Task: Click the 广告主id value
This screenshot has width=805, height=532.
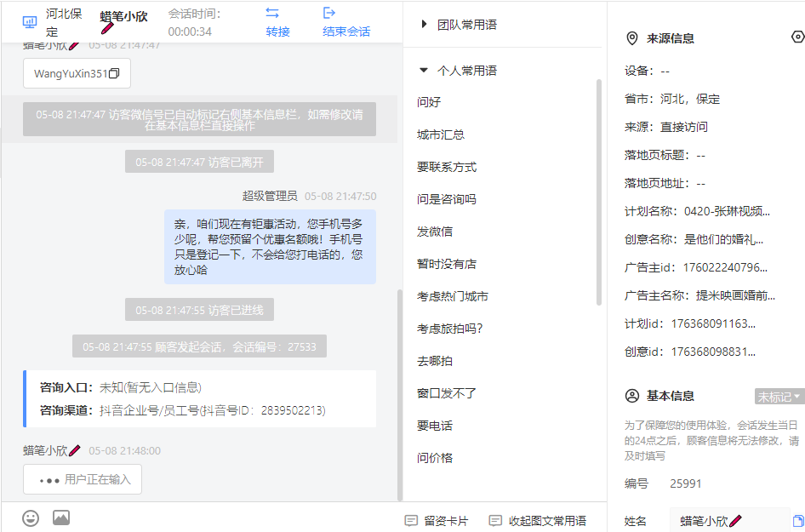Action: click(x=725, y=268)
